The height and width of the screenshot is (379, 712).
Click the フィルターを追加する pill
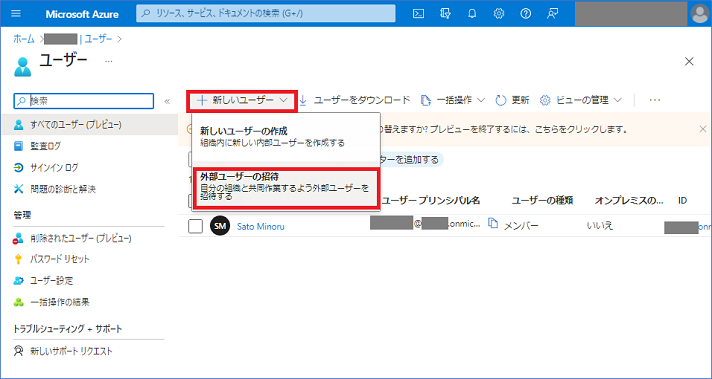411,160
